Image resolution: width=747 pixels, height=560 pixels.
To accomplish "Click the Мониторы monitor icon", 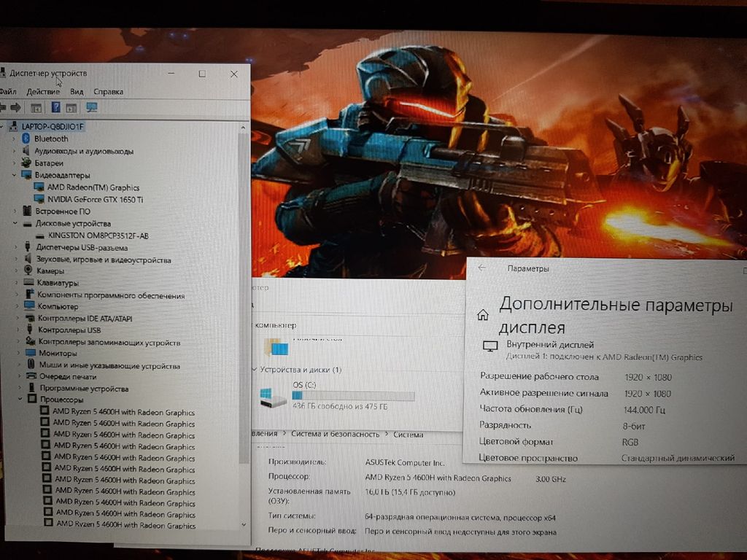I will point(31,353).
